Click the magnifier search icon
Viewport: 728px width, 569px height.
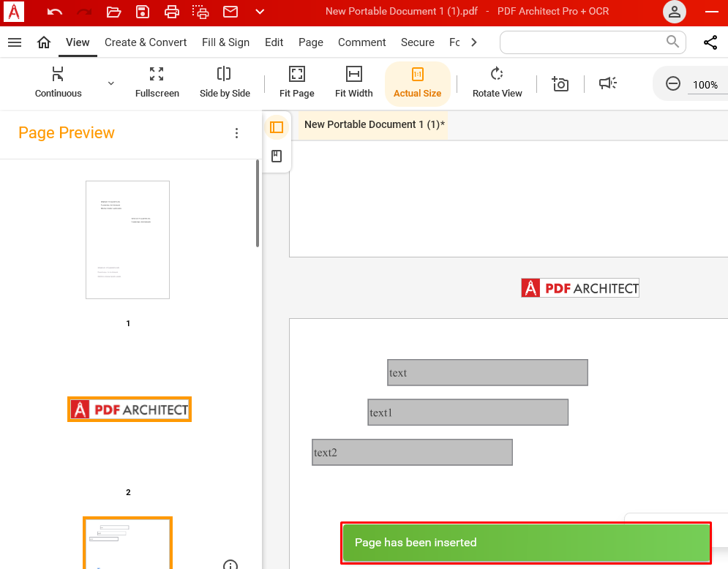672,42
